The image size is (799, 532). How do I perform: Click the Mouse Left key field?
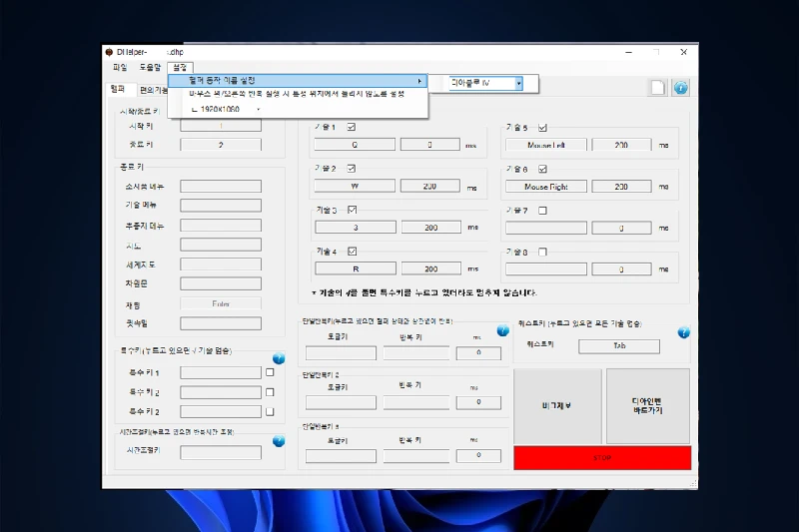(x=545, y=145)
